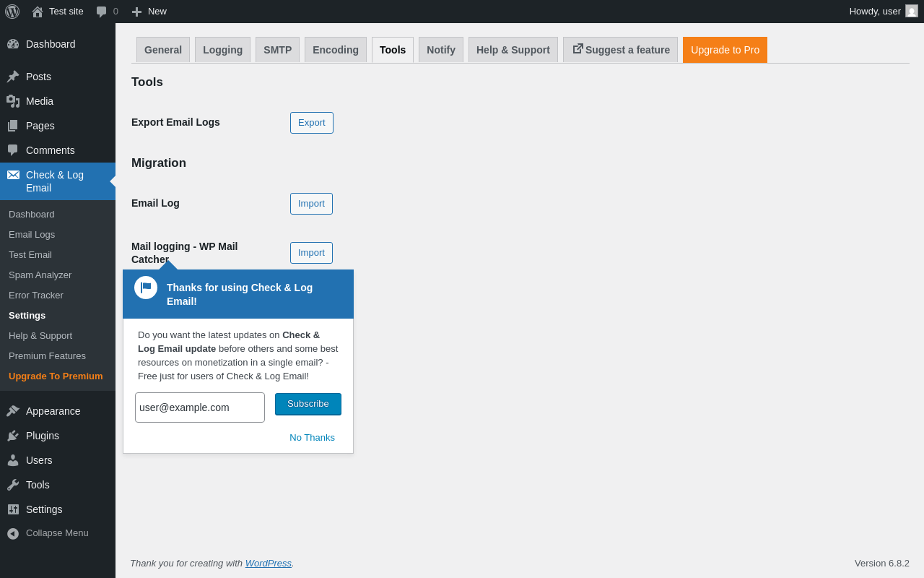
Task: Select the Tools tab in plugin settings
Action: (393, 50)
